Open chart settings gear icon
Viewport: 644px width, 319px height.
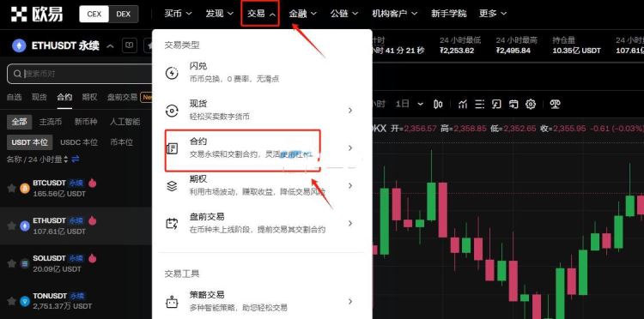(x=531, y=104)
